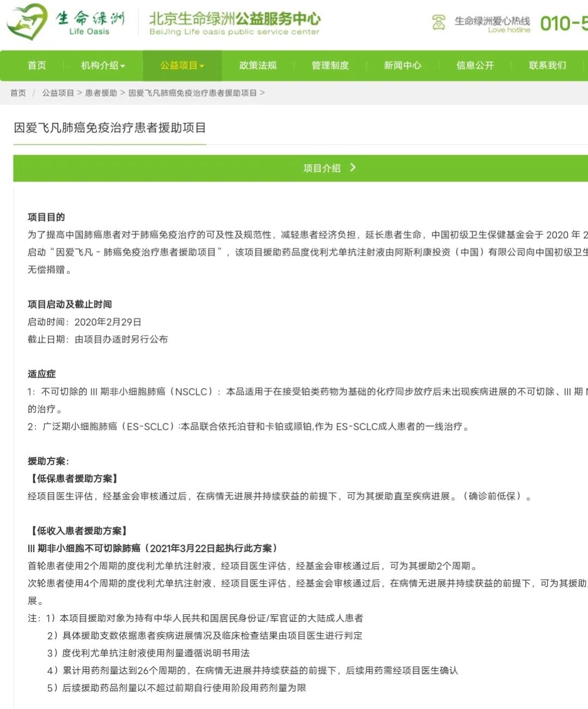The height and width of the screenshot is (709, 588).
Task: Navigate to 信息公开 in the navbar
Action: 475,65
